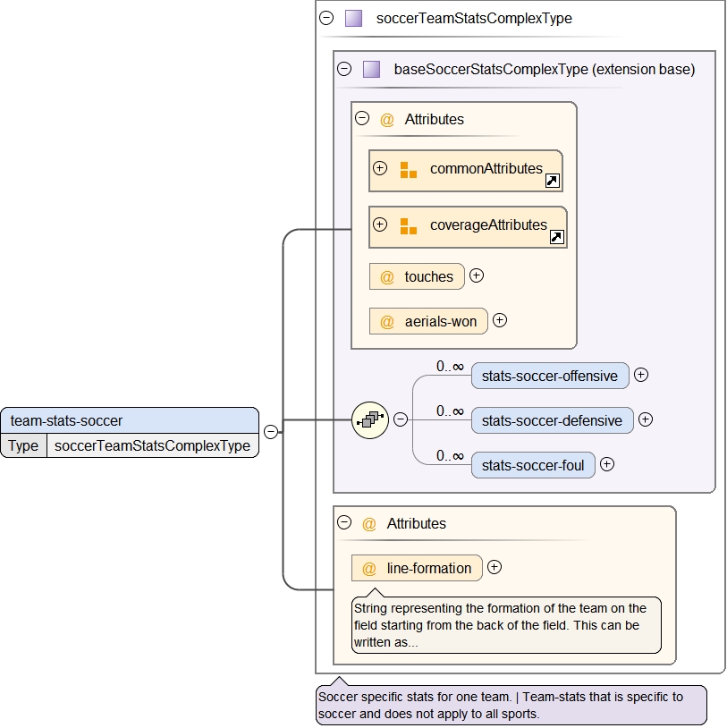Click coverageAttributes group reference arrow icon
Viewport: 727px width, 728px height.
(557, 238)
